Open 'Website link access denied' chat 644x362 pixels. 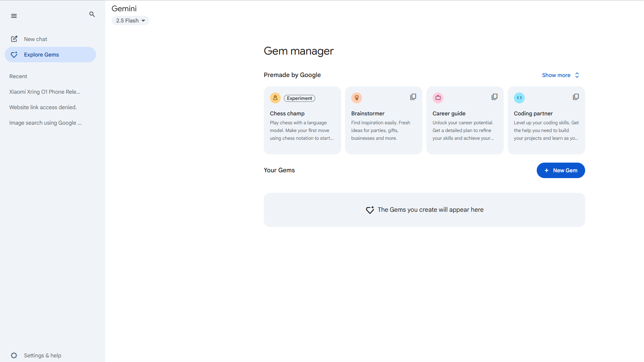(43, 107)
